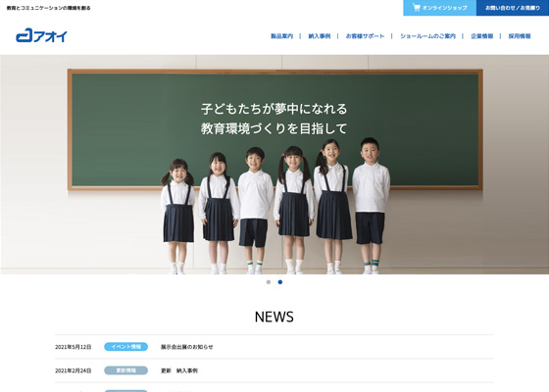The image size is (549, 392).
Task: Filter by イベント情報 tag badge
Action: (126, 347)
